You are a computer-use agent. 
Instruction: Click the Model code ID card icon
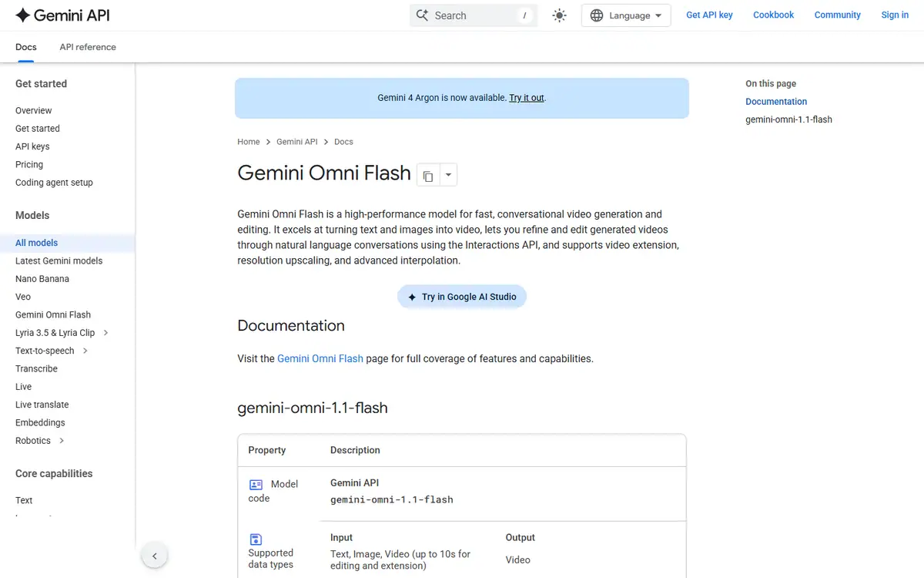[x=256, y=485]
